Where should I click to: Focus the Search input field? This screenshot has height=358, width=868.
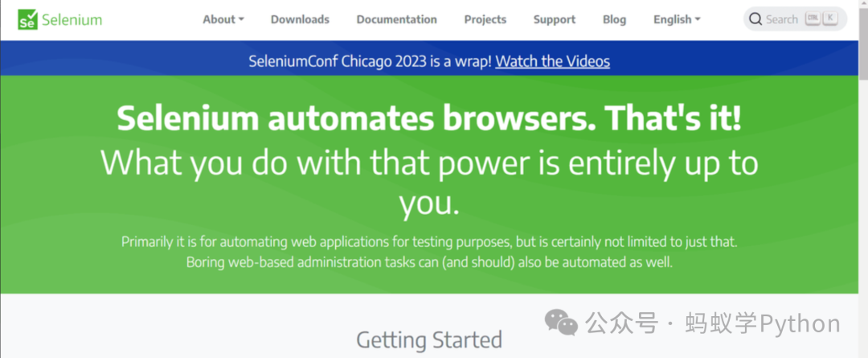click(795, 19)
